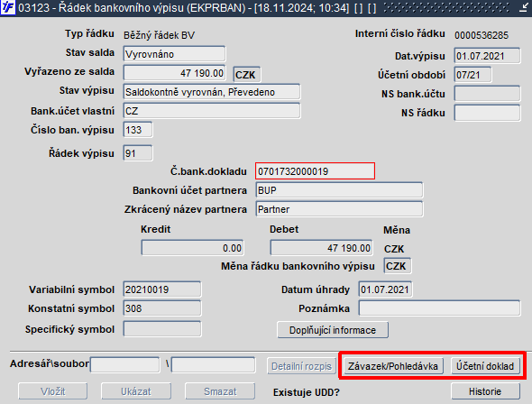Click the CZK text under Měna heading
532x404 pixels.
click(x=394, y=249)
